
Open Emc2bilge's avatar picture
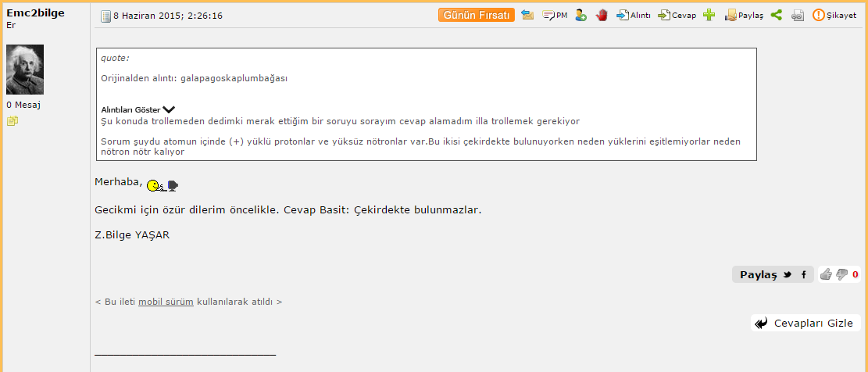pyautogui.click(x=25, y=70)
